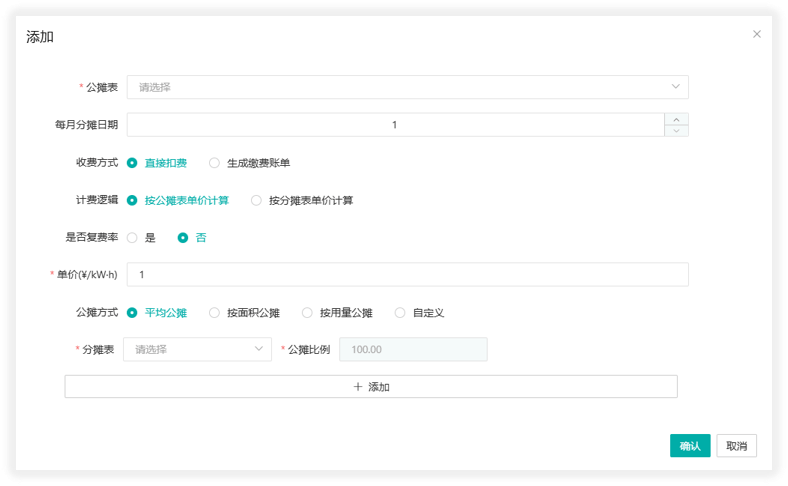Expand the 分摊表 dropdown
This screenshot has width=788, height=486.
[x=197, y=349]
